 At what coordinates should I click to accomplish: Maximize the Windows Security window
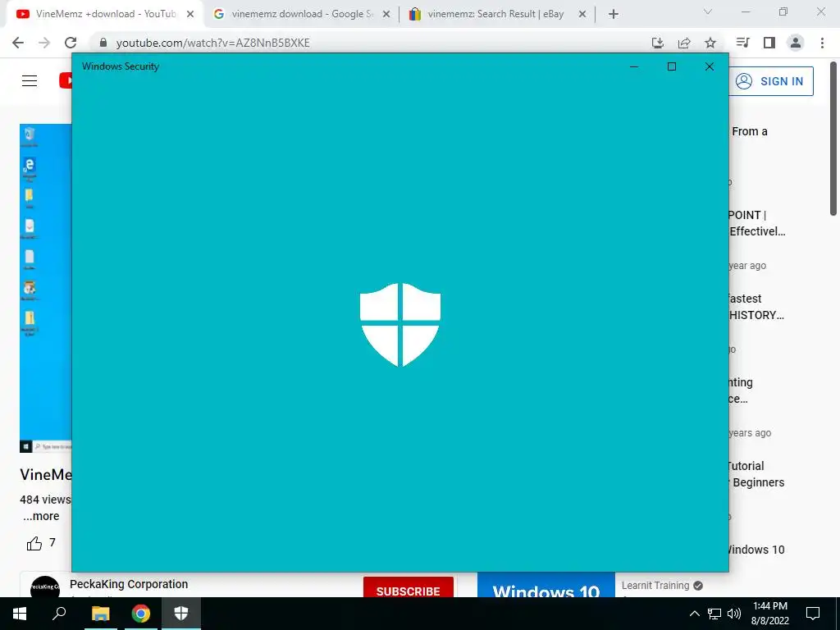click(x=672, y=66)
